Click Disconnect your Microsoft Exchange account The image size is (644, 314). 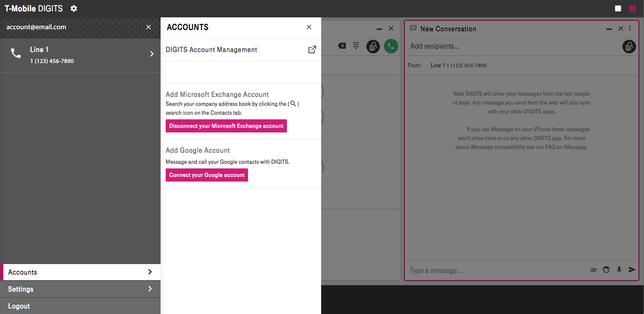tap(226, 126)
